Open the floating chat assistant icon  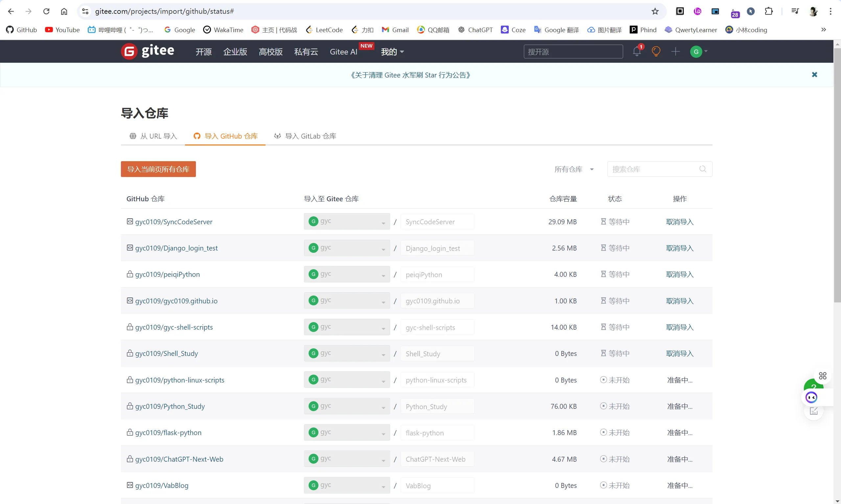[811, 397]
